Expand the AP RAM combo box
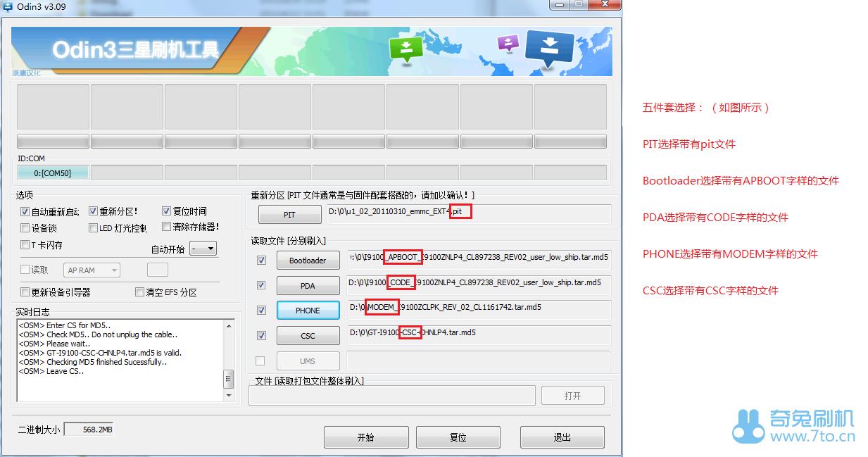 pyautogui.click(x=92, y=270)
